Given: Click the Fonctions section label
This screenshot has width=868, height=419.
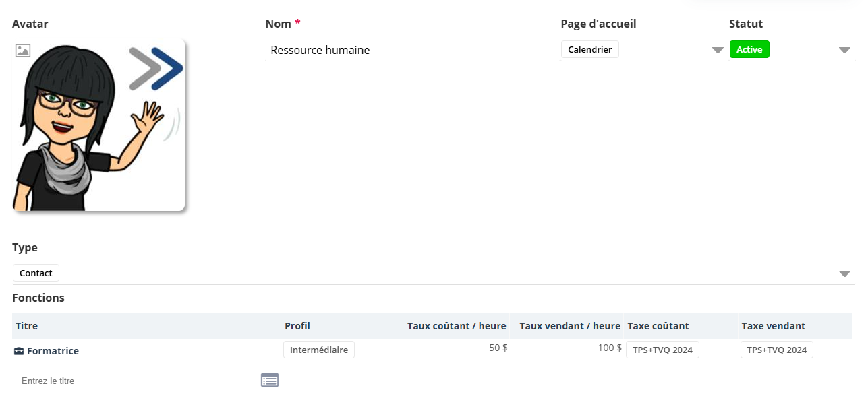Looking at the screenshot, I should click(38, 298).
